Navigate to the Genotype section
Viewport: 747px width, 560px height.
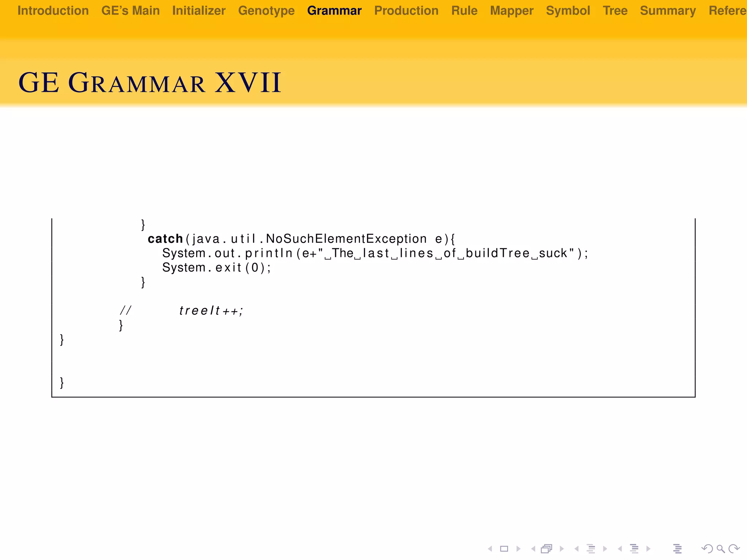266,11
